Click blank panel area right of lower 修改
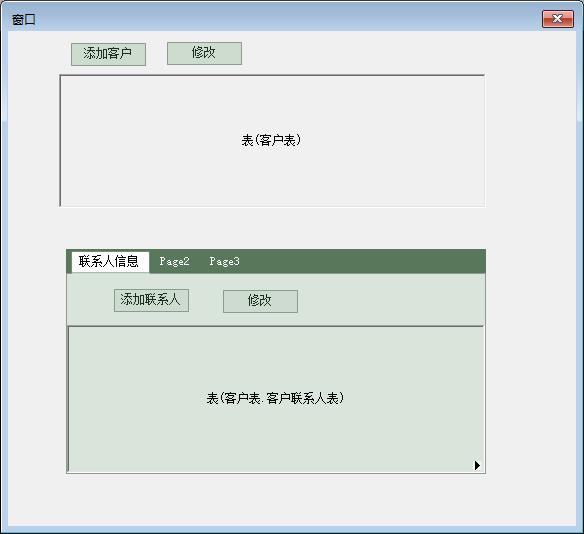Screen dimensions: 584x534 click(391, 301)
